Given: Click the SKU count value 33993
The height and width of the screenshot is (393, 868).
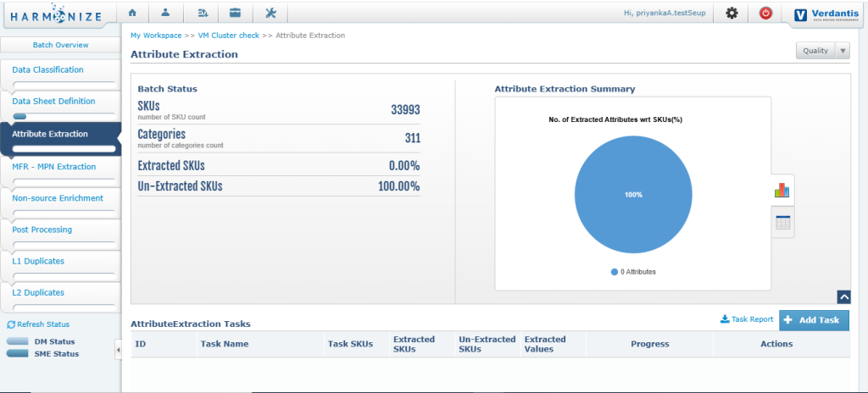Looking at the screenshot, I should pyautogui.click(x=405, y=109).
